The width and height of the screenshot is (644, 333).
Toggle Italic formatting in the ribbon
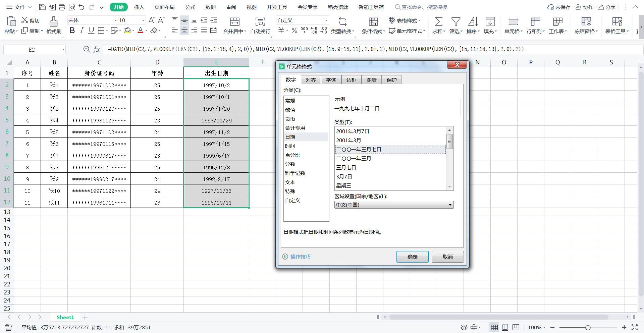(82, 31)
